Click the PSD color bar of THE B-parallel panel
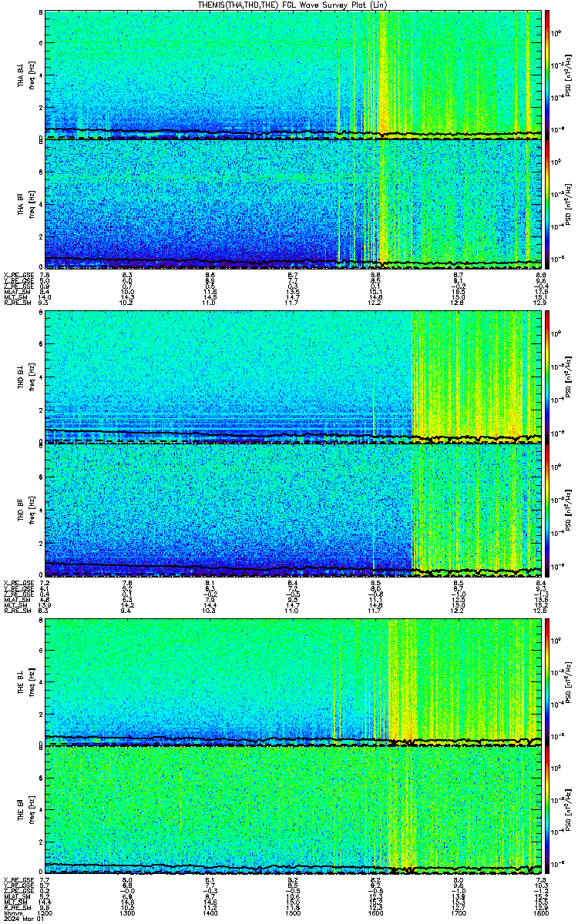 (547, 811)
